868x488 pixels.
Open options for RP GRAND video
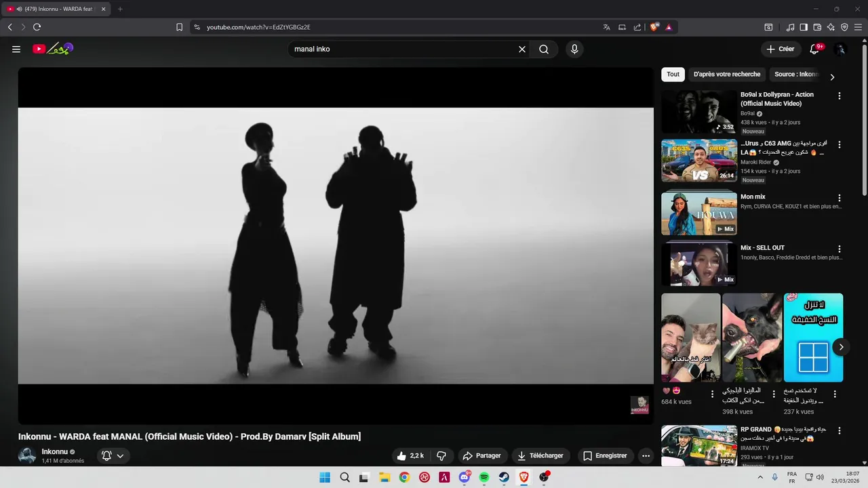[840, 430]
